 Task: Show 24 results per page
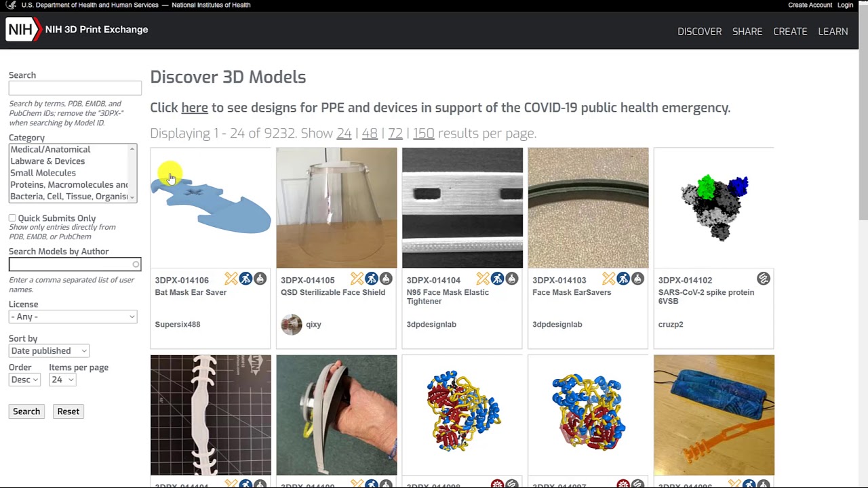[344, 134]
